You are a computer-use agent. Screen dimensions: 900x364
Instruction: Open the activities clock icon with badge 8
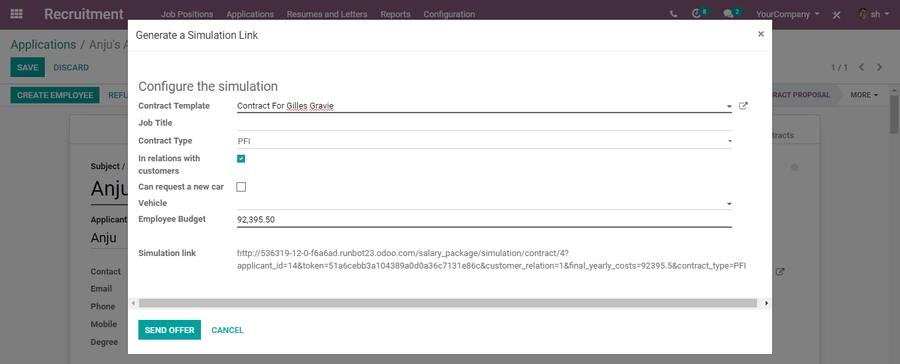point(699,13)
